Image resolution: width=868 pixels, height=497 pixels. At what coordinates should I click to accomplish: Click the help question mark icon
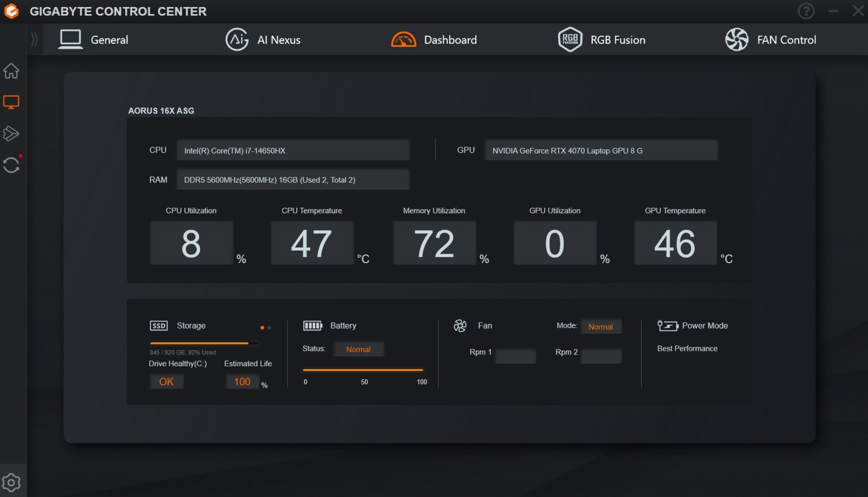click(806, 11)
